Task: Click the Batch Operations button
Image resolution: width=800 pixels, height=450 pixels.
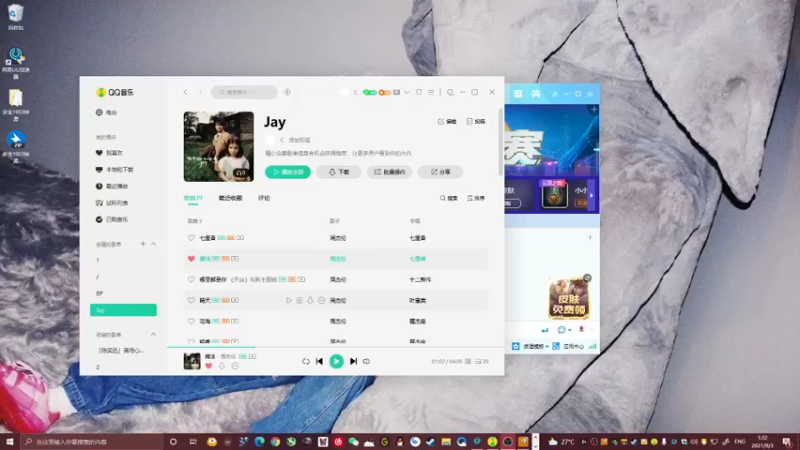Action: pos(389,172)
